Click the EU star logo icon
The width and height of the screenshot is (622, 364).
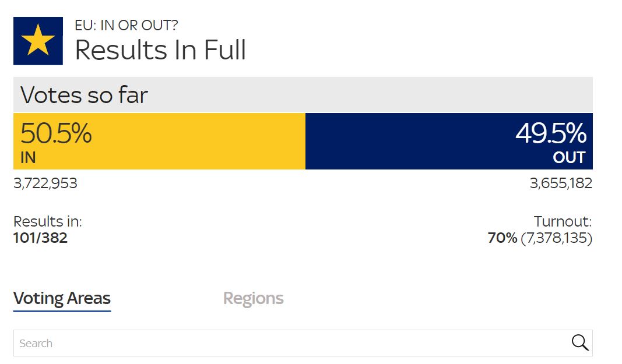click(x=38, y=41)
